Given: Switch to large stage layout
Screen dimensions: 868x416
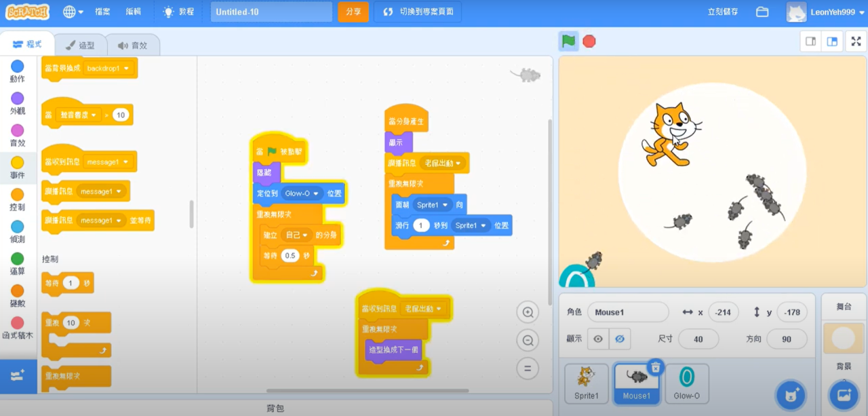Looking at the screenshot, I should coord(832,41).
